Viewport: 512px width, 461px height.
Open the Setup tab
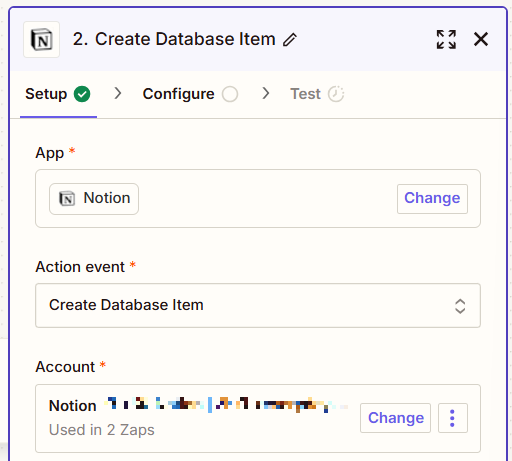coord(58,94)
